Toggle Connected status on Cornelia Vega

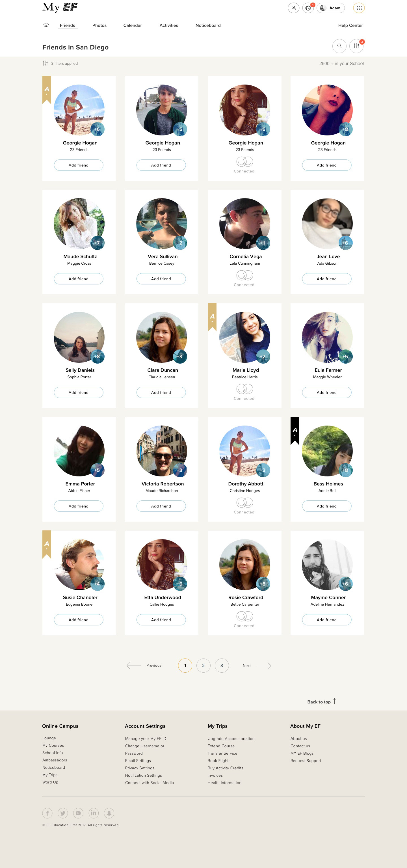(244, 279)
